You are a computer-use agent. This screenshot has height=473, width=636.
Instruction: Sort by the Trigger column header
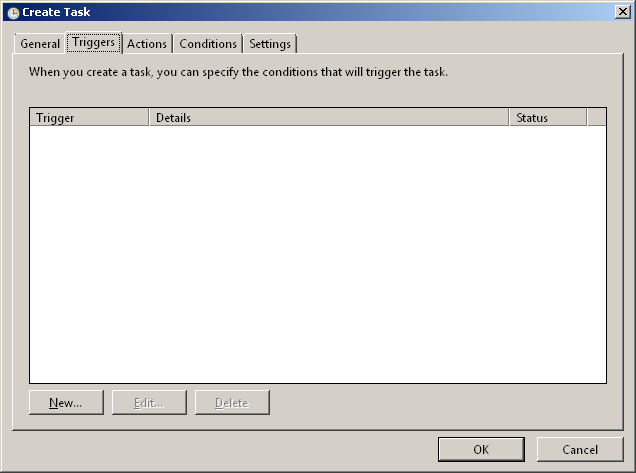(x=89, y=118)
